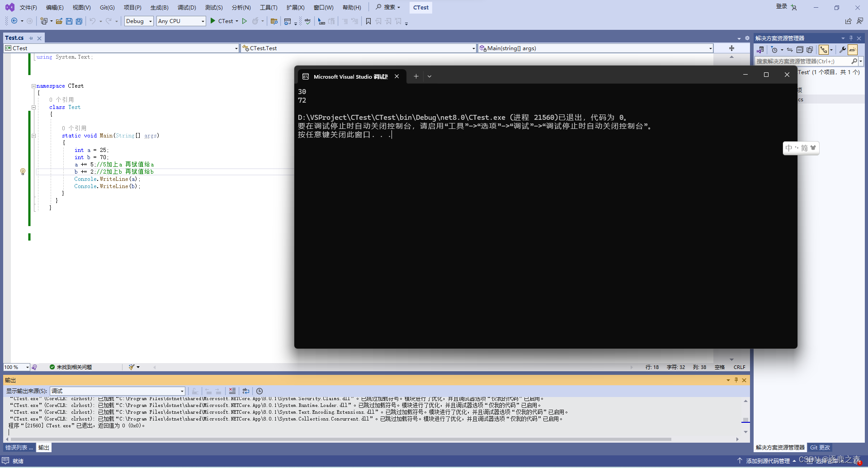Switch to the 错误列表 tab
The image size is (868, 468).
tap(19, 448)
